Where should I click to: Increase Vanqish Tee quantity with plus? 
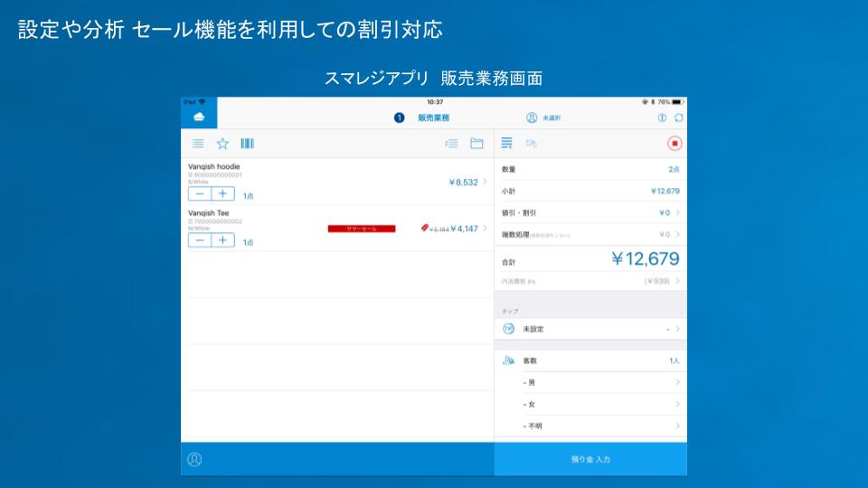point(222,240)
